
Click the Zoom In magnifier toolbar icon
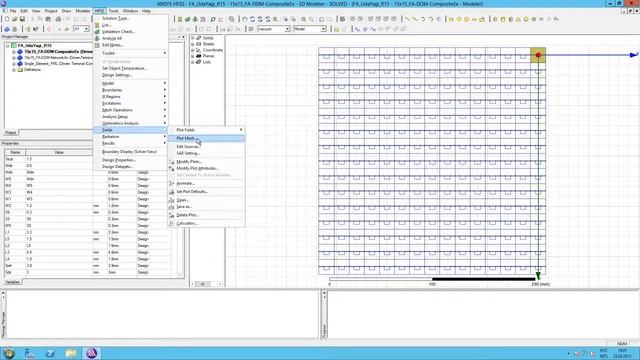(x=303, y=19)
